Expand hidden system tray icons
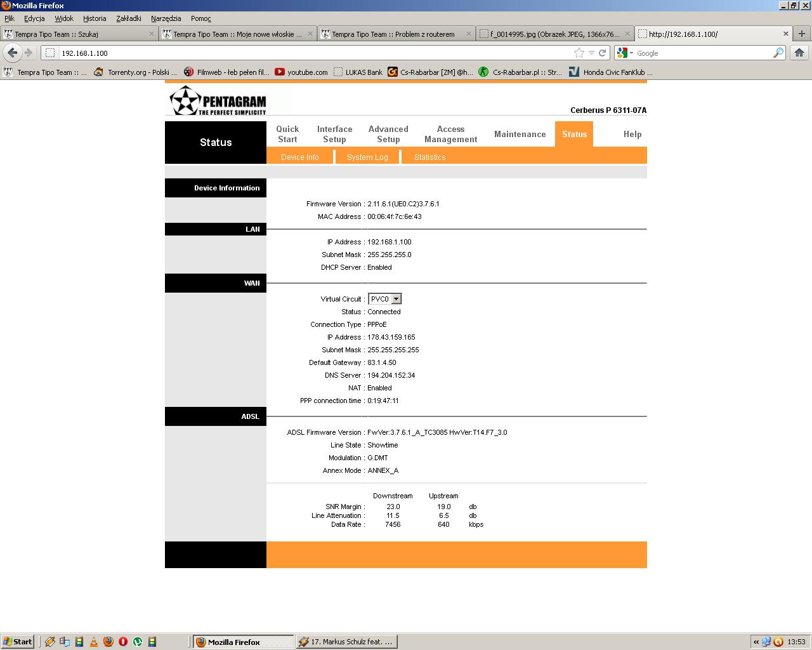The height and width of the screenshot is (650, 812). click(756, 642)
